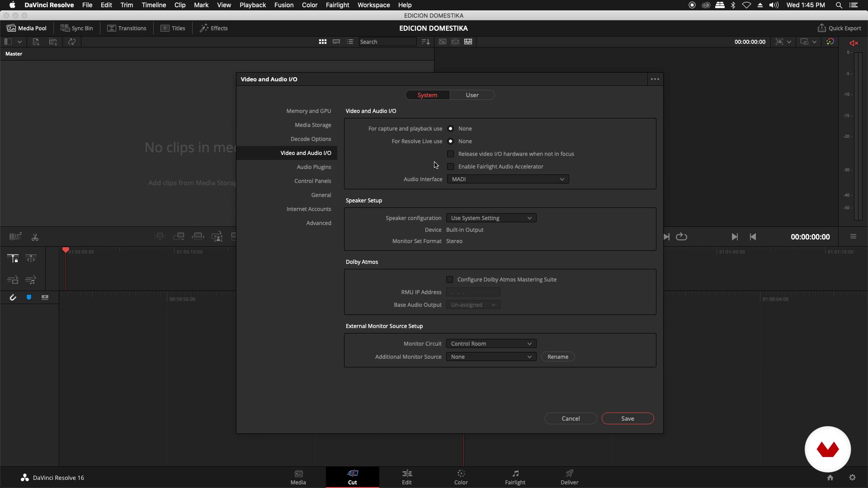Select thumbnail grid view in Media Pool

tap(322, 42)
